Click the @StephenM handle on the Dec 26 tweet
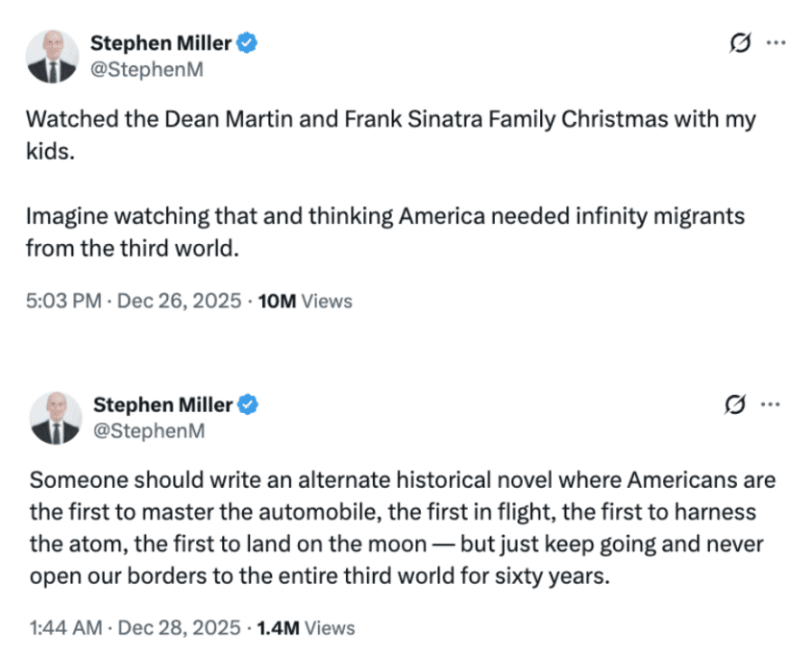The width and height of the screenshot is (812, 657). 146,69
